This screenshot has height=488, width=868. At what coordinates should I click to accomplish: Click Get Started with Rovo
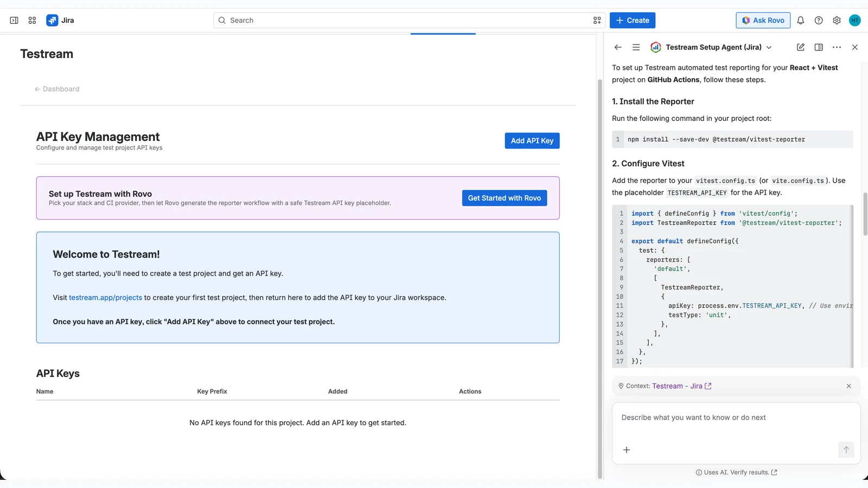505,198
